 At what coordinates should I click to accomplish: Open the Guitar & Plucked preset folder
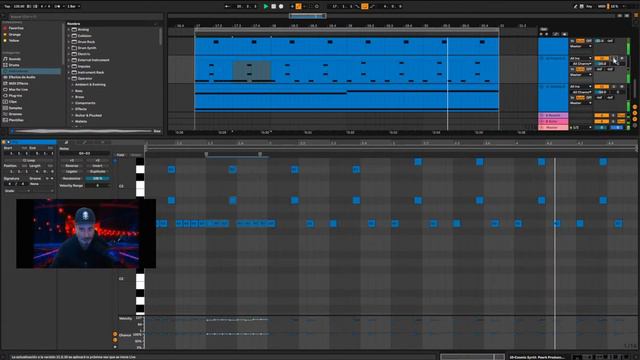[x=88, y=116]
